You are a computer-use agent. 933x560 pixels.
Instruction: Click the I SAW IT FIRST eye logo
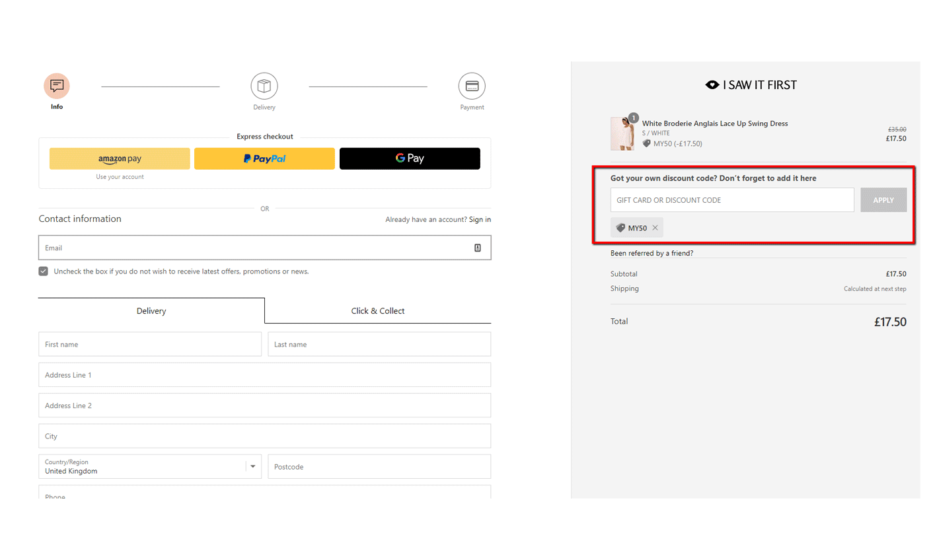click(x=712, y=85)
